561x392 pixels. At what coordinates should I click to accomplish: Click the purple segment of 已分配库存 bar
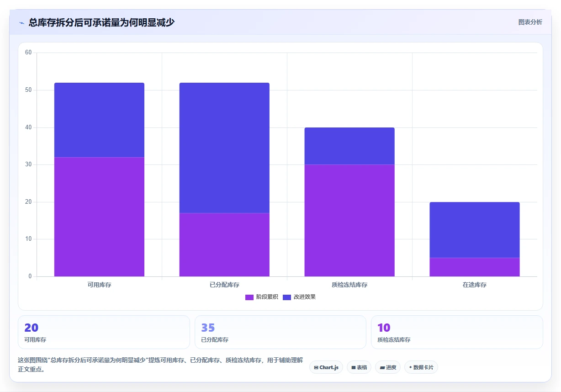224,244
